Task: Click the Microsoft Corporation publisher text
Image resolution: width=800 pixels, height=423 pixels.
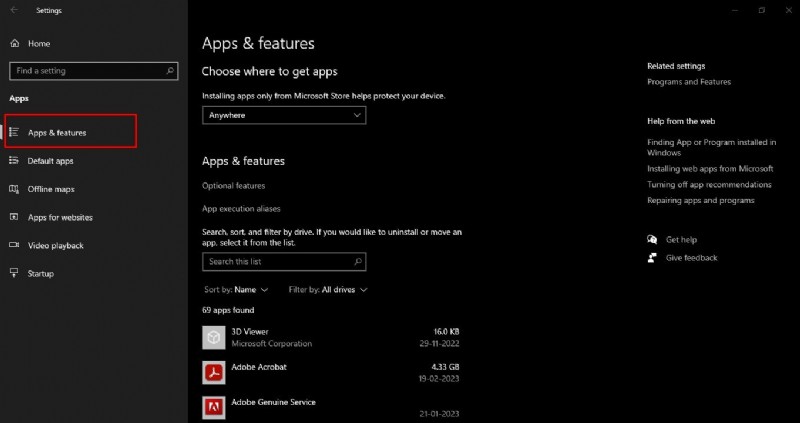Action: coord(271,343)
